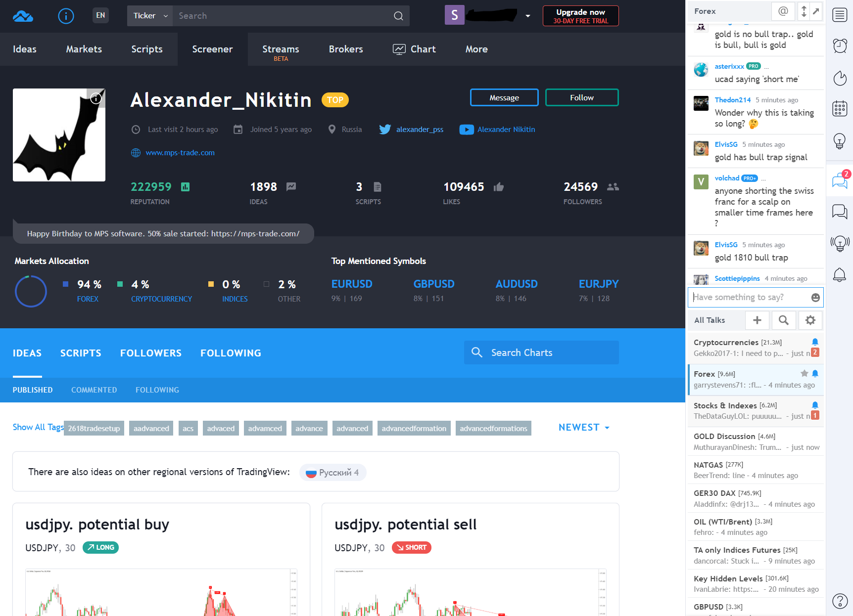Screen dimensions: 853x616
Task: Open the alarm clock alerts icon
Action: (x=840, y=46)
